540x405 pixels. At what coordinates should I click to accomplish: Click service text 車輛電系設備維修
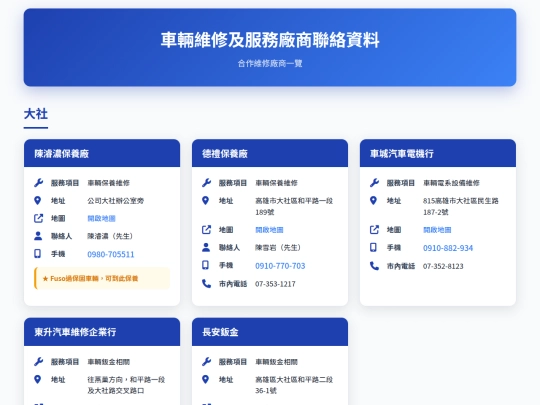pyautogui.click(x=451, y=183)
